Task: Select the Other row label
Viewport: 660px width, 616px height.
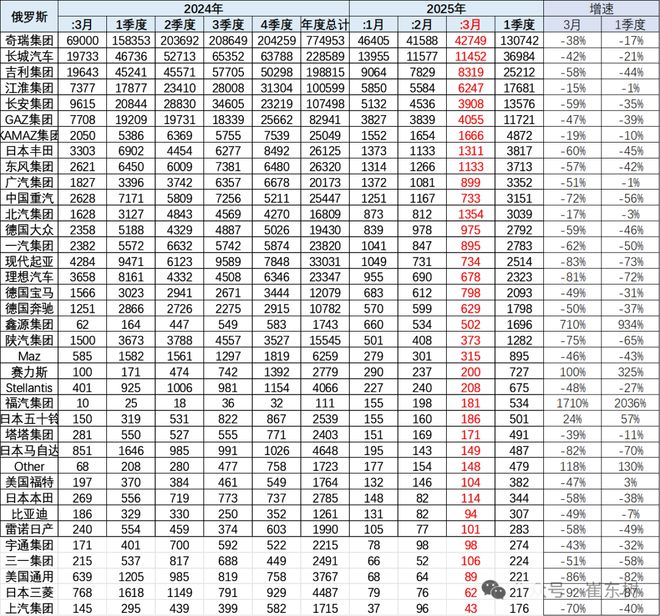Action: pyautogui.click(x=29, y=467)
